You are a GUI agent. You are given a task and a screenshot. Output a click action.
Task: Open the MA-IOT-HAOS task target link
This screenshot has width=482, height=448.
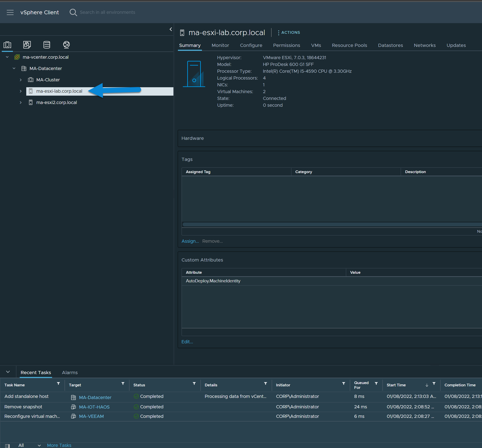point(94,407)
